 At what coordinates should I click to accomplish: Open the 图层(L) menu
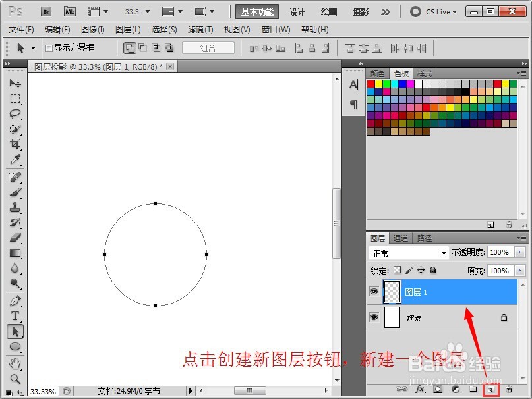coord(128,30)
